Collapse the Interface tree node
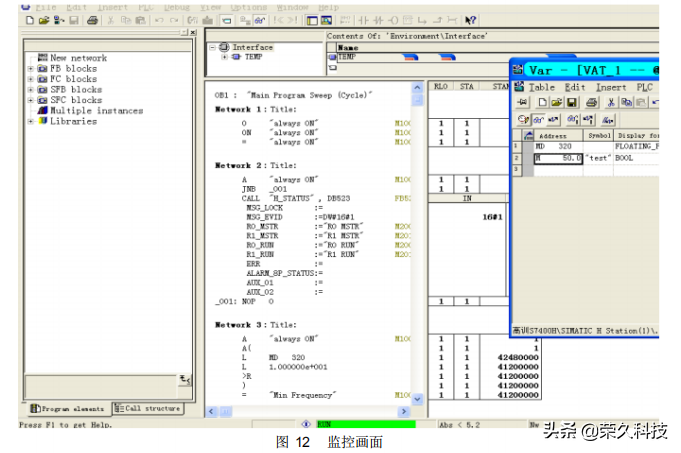The image size is (681, 453). [x=212, y=47]
